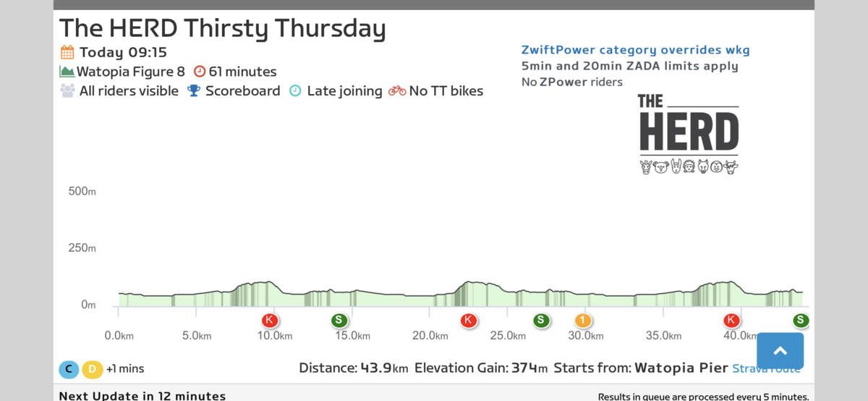Open the Strava route link

point(766,368)
